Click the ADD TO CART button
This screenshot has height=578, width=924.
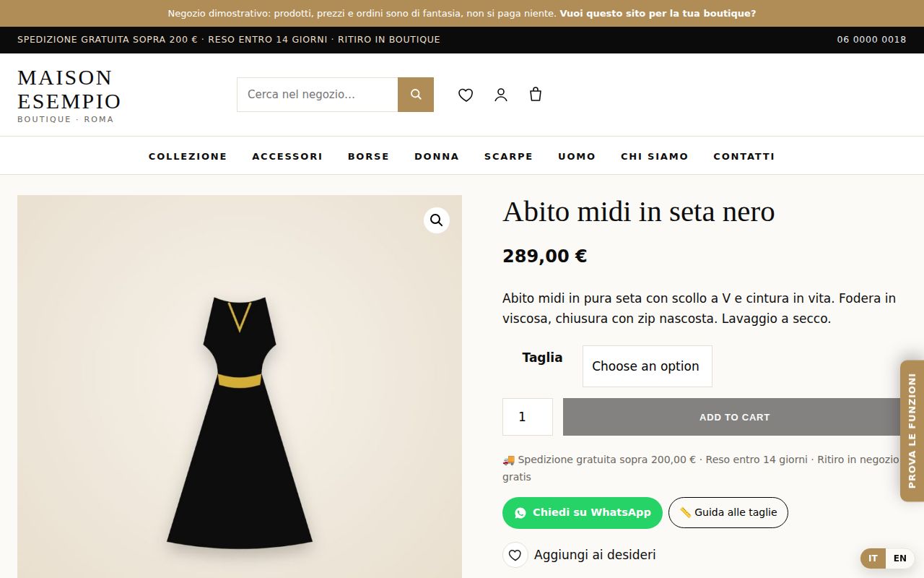(734, 417)
